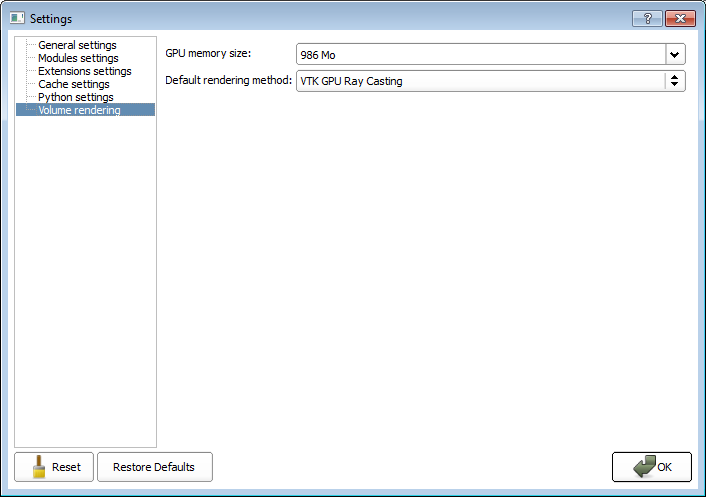Close the Settings dialog window
Viewport: 706px width, 497px height.
click(679, 18)
